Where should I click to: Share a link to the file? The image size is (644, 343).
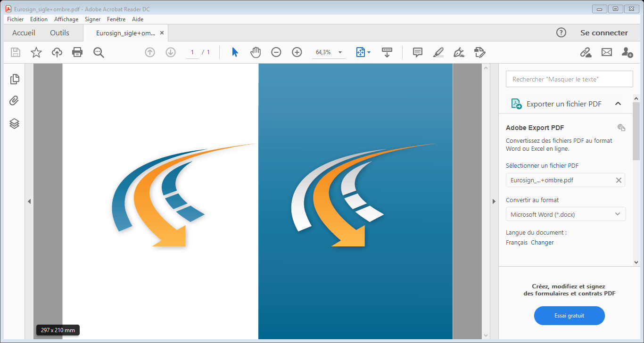pyautogui.click(x=586, y=52)
